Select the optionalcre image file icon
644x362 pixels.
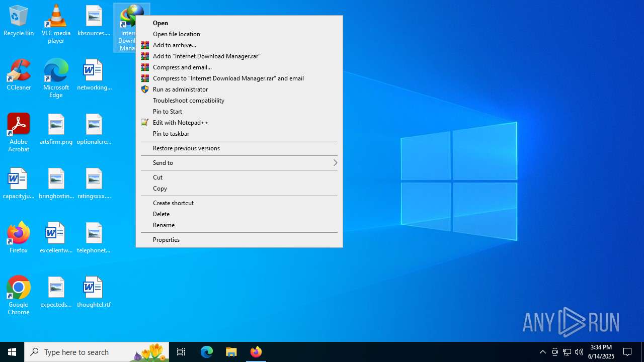point(94,129)
